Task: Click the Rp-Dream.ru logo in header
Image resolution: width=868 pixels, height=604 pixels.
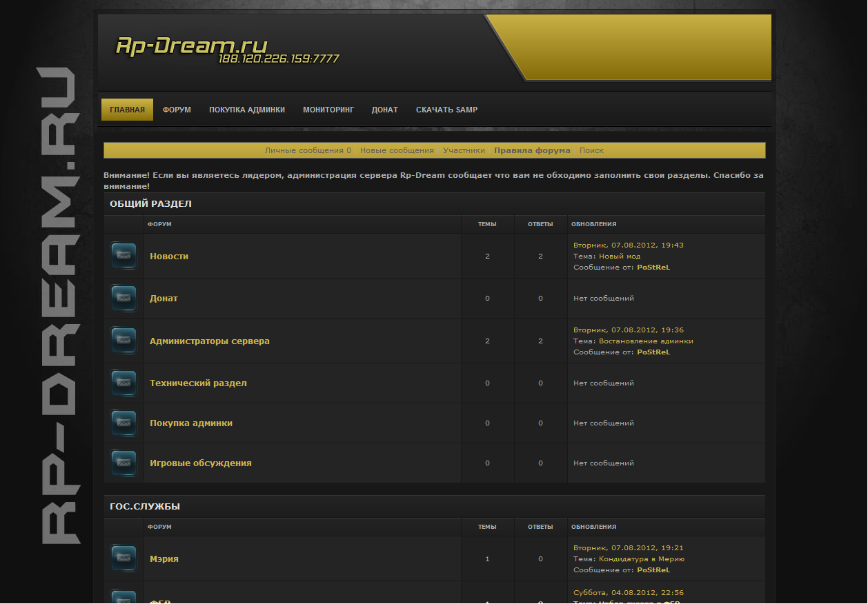Action: (191, 46)
